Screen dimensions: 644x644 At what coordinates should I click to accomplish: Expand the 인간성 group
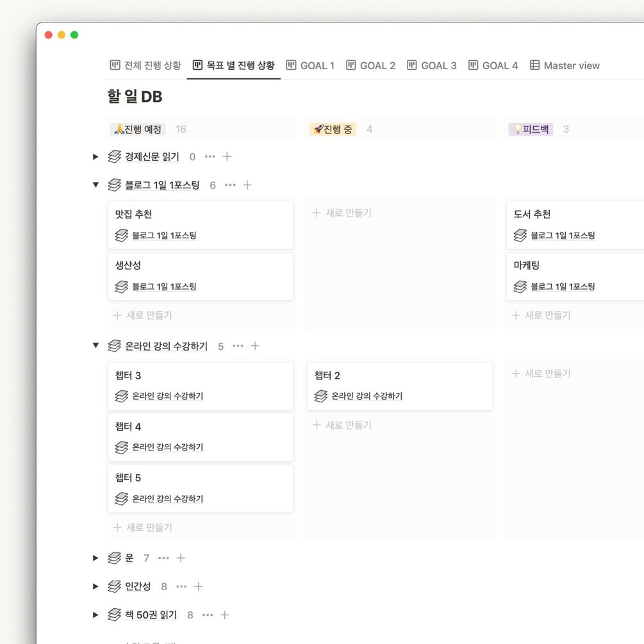point(95,586)
